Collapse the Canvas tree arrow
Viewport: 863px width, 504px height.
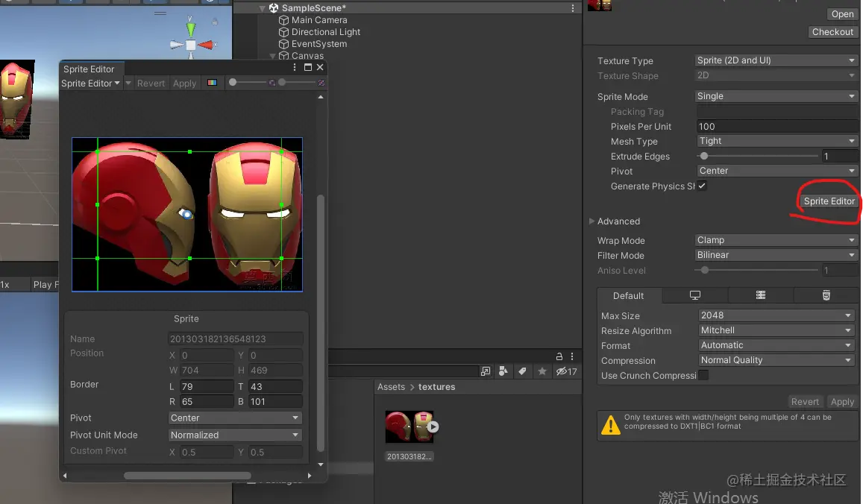272,56
